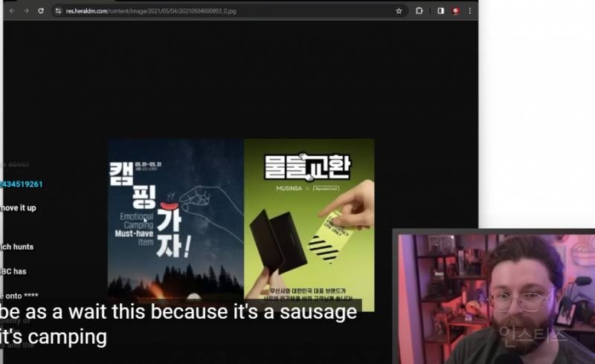
Task: Select chat username ending 434519261
Action: (x=22, y=184)
